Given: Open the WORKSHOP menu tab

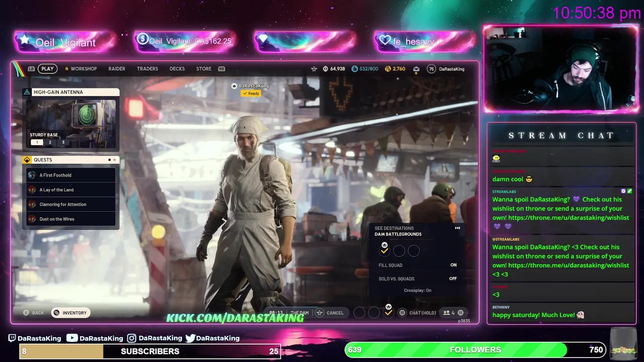Looking at the screenshot, I should click(x=84, y=69).
